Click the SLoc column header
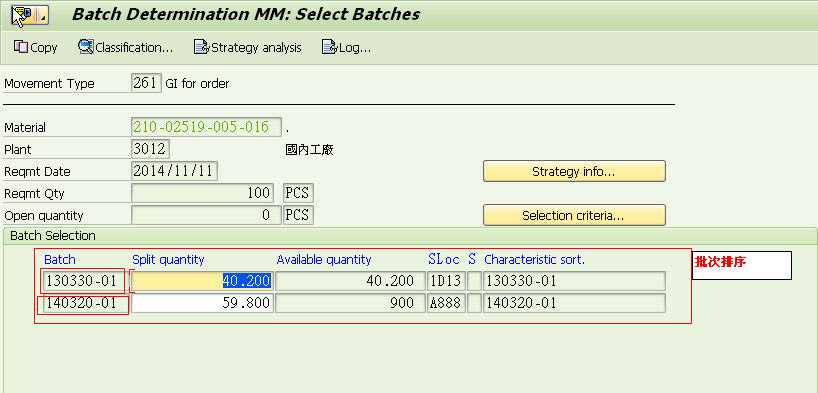The image size is (818, 393). (x=444, y=259)
